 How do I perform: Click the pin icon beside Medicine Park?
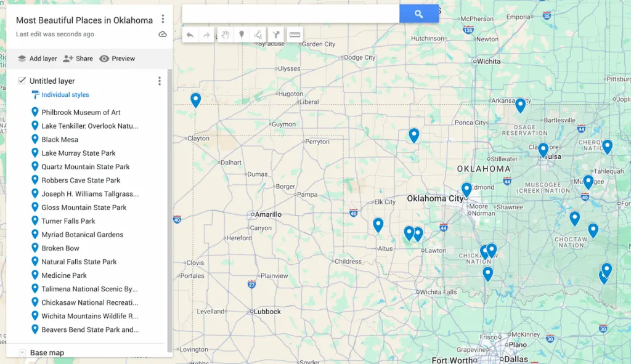35,275
